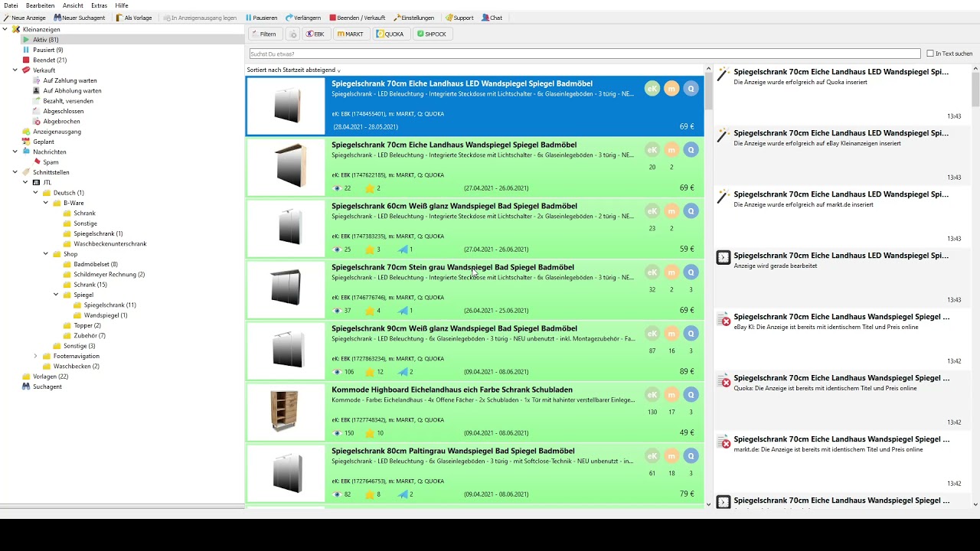Collapse the Shop folder node

(x=45, y=254)
